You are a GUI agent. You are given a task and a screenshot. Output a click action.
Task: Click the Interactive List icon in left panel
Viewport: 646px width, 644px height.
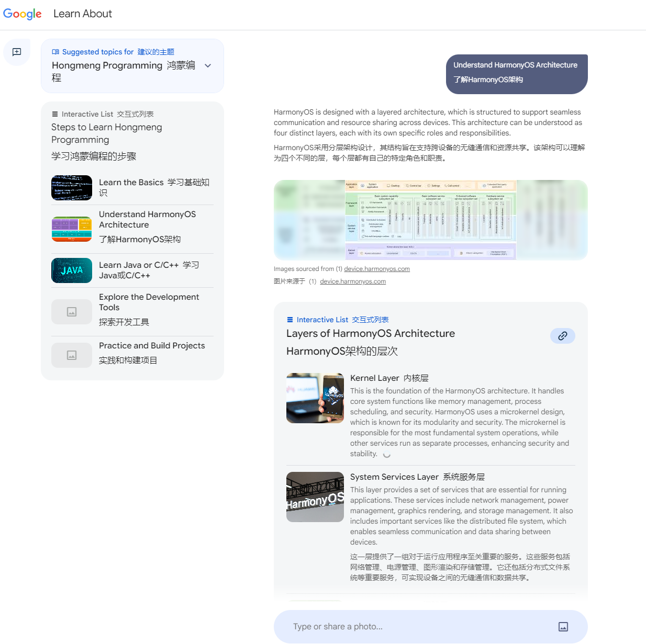[55, 114]
